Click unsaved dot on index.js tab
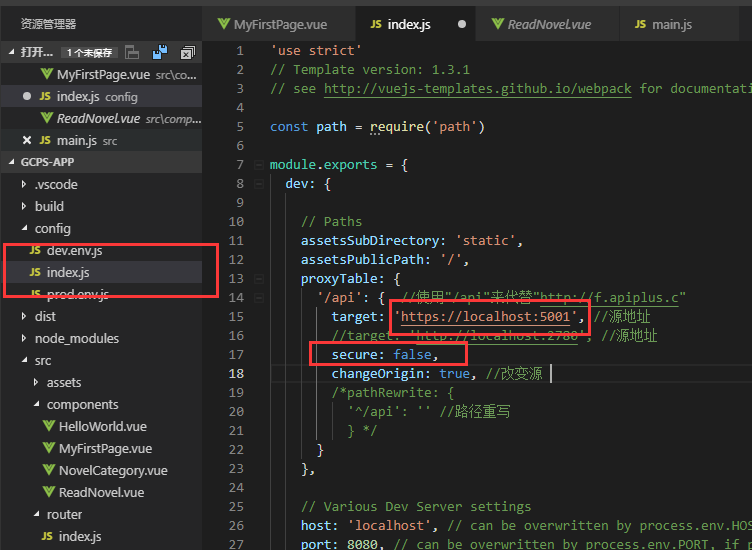 coord(462,24)
